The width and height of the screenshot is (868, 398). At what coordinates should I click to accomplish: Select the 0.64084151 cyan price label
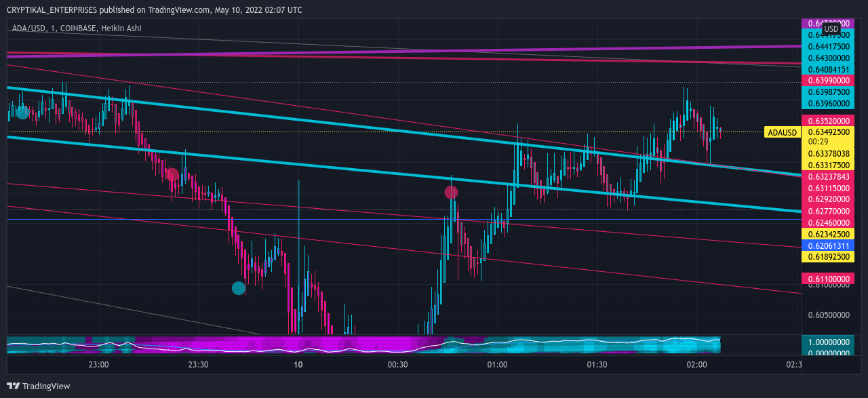pos(829,69)
